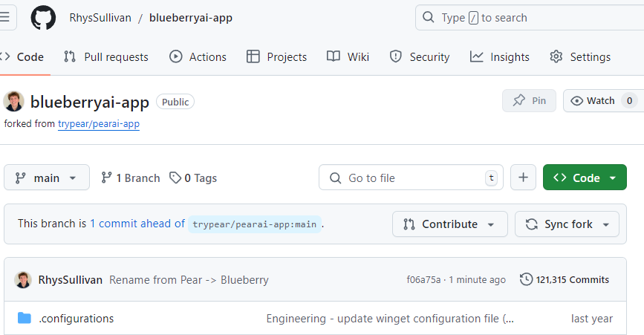Open the Rename from Pear -> Blueberry commit
The width and height of the screenshot is (644, 335).
[189, 279]
